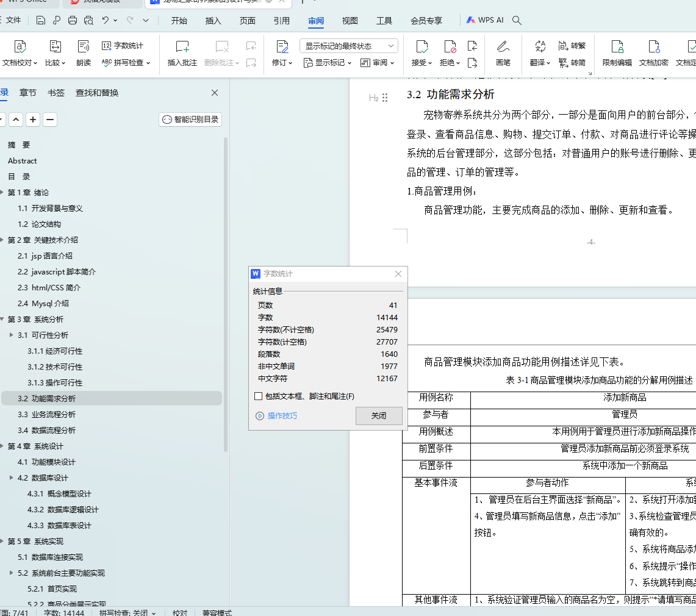Click the drag handle beside heading 3.2

click(x=385, y=98)
